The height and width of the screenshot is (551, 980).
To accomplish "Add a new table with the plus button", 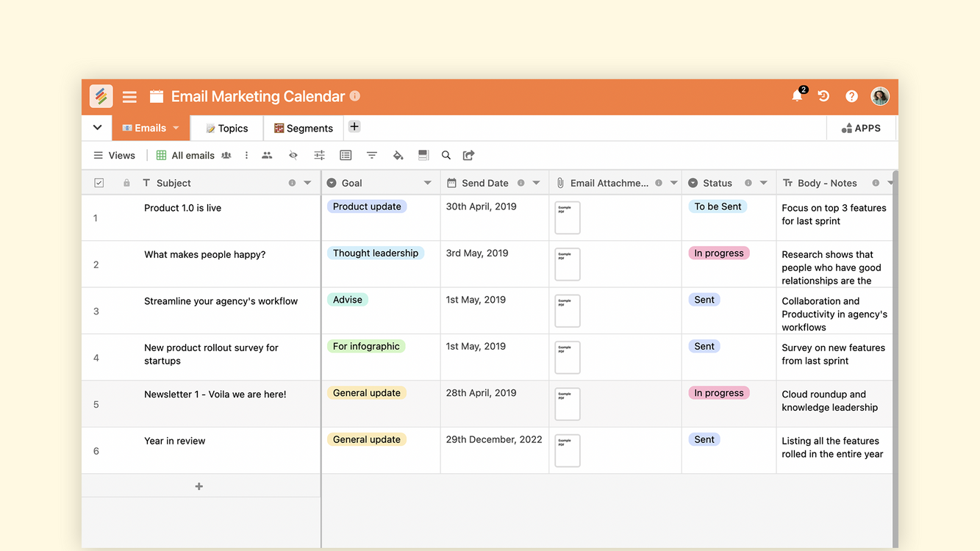I will [354, 126].
